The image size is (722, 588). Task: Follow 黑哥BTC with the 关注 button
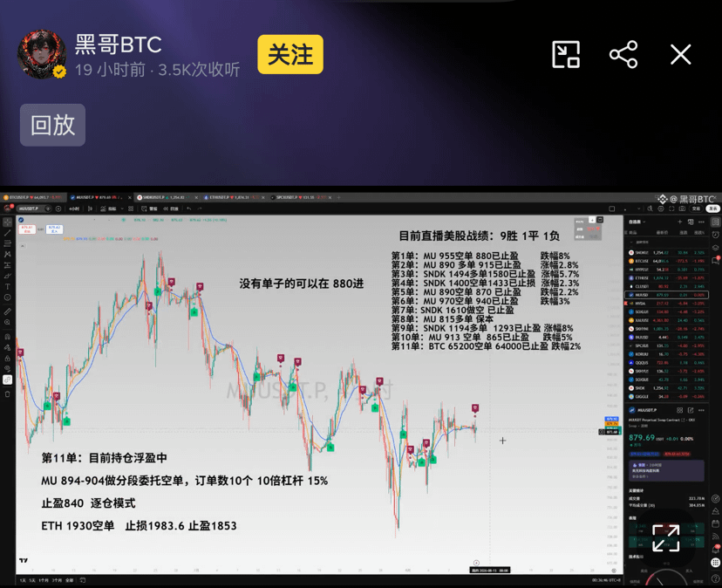[x=290, y=54]
